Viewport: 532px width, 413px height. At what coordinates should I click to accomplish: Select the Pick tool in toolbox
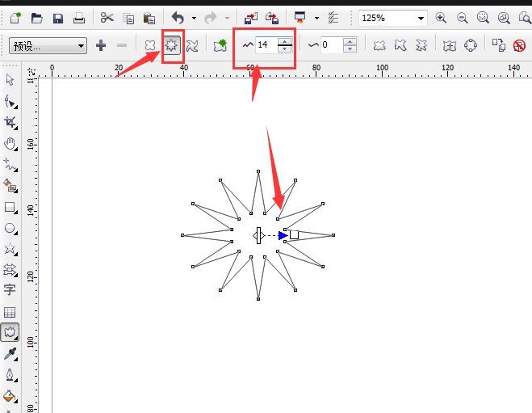click(x=10, y=79)
